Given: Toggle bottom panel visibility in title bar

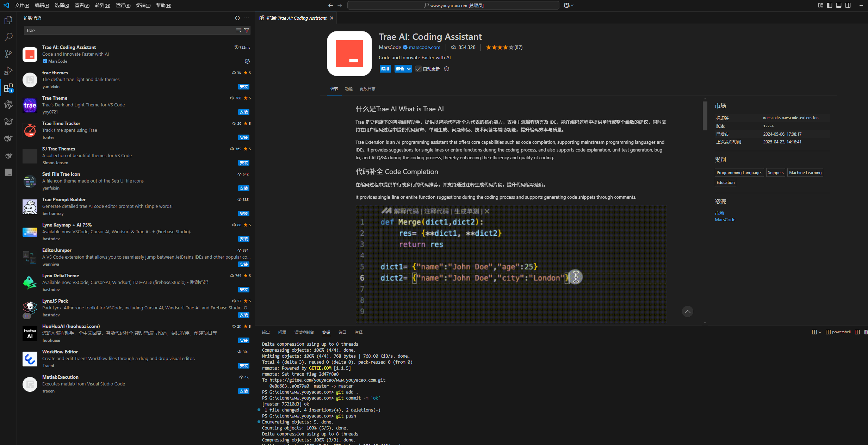Looking at the screenshot, I should 839,5.
